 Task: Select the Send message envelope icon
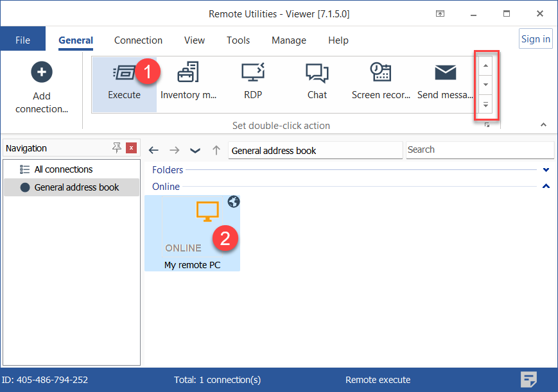445,73
